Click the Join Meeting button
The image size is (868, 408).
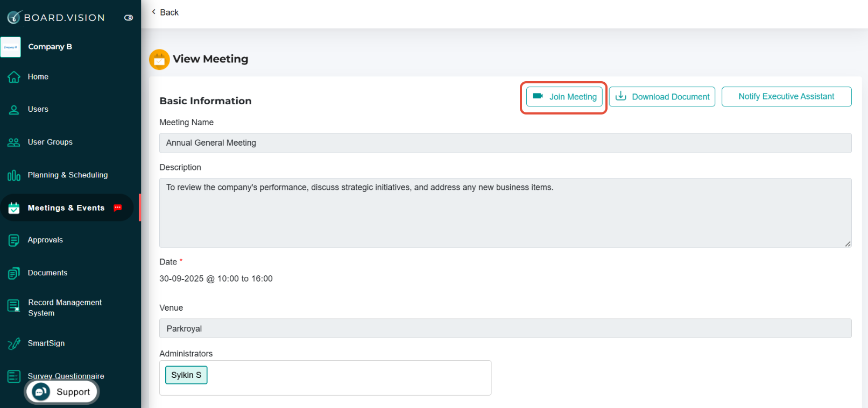point(564,97)
